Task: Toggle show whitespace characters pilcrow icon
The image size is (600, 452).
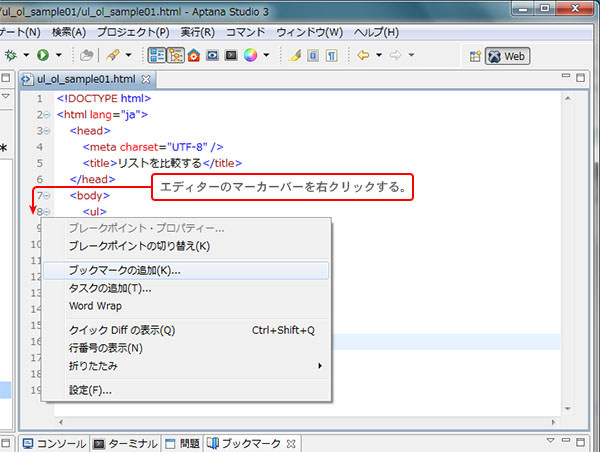Action: tap(332, 56)
